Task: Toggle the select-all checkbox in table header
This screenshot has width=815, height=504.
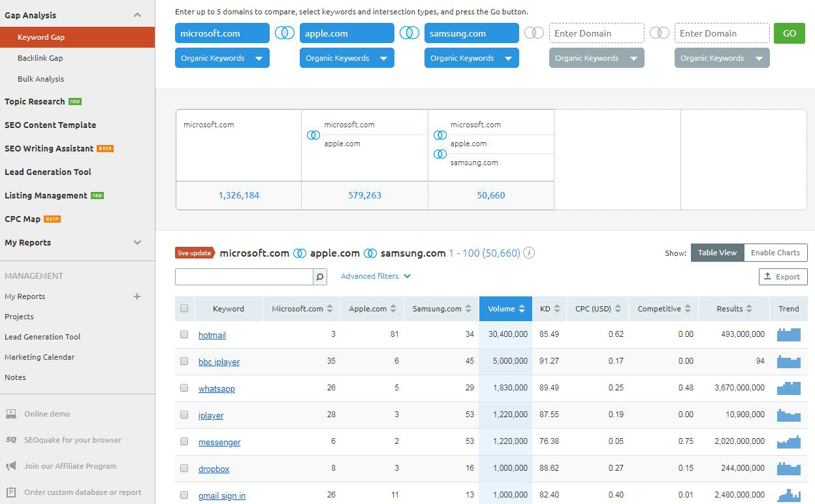Action: click(184, 308)
